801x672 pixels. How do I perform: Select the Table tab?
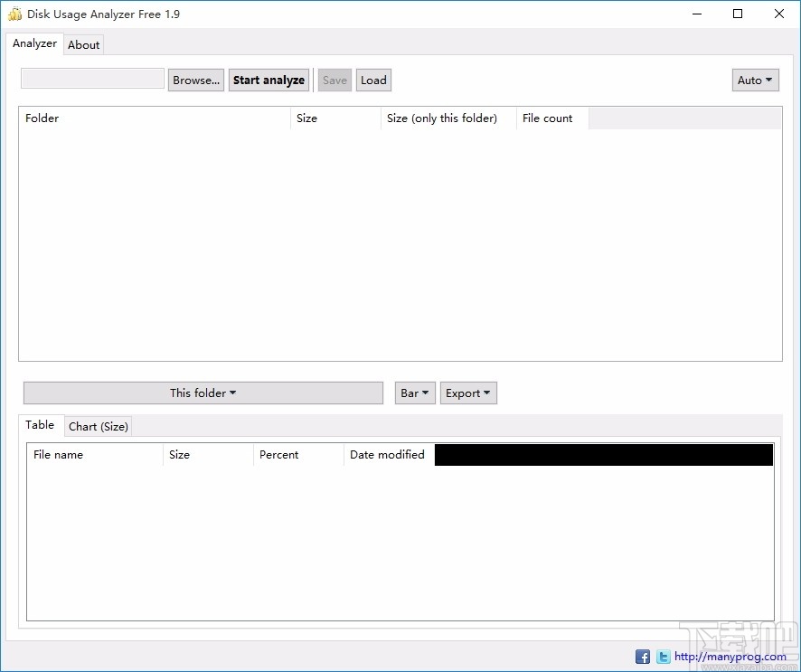[x=41, y=425]
